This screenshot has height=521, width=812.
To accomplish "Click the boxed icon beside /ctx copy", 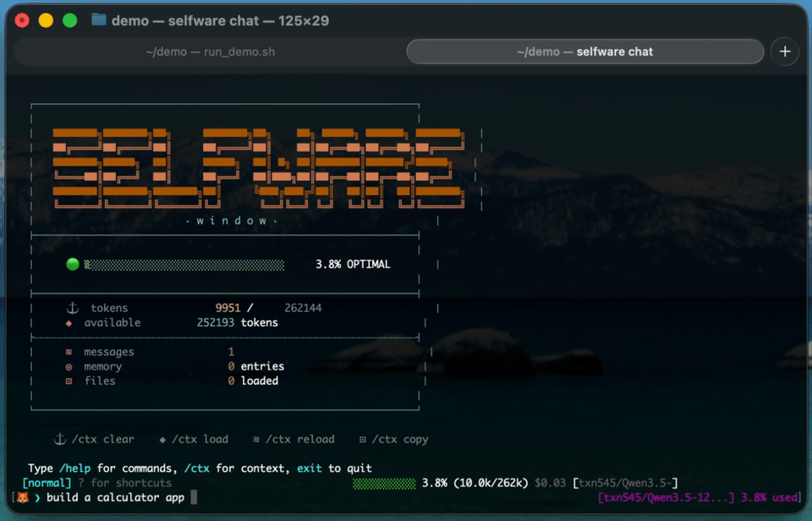I will (364, 439).
